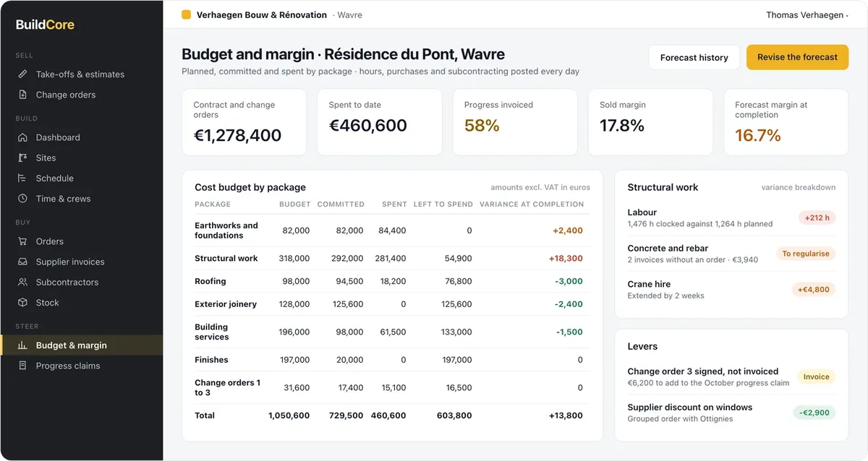The width and height of the screenshot is (868, 461).
Task: Open the Schedule view
Action: (81, 178)
